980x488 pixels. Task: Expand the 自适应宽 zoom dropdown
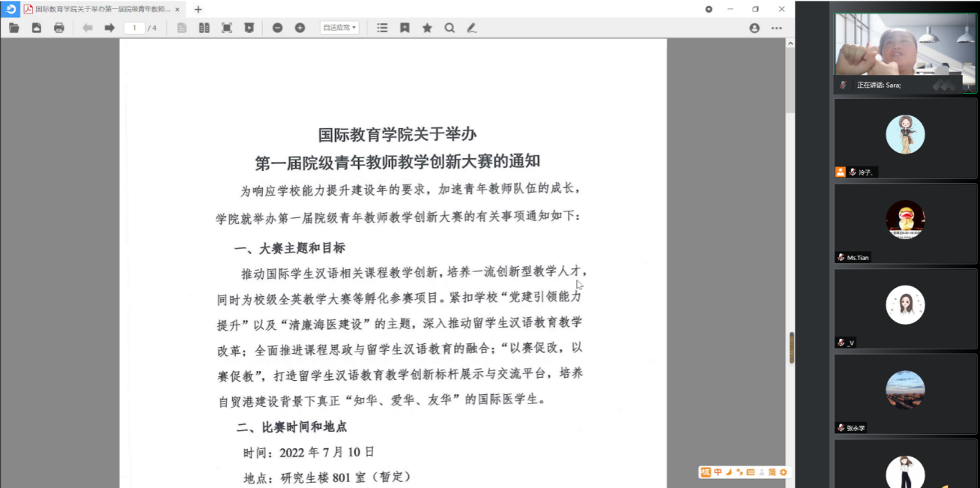point(339,28)
